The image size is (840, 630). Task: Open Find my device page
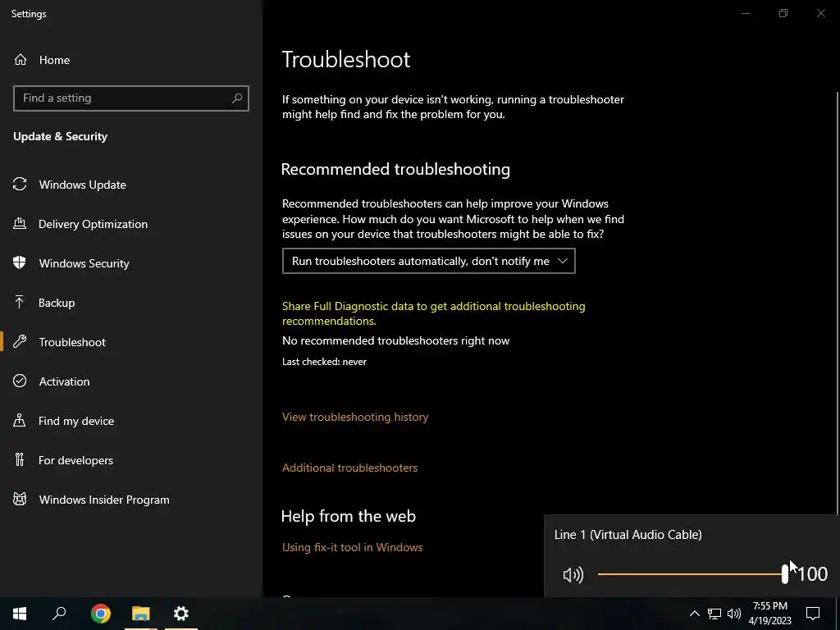76,421
